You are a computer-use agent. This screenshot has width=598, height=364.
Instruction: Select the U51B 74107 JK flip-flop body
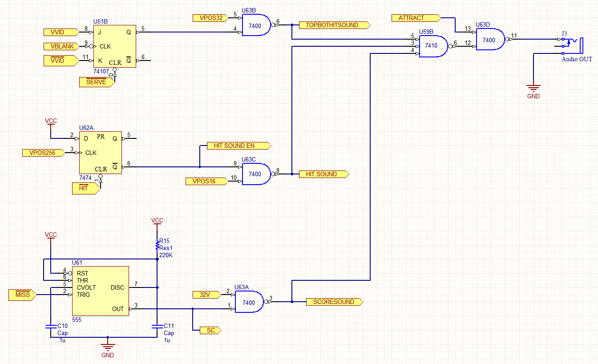coord(114,46)
